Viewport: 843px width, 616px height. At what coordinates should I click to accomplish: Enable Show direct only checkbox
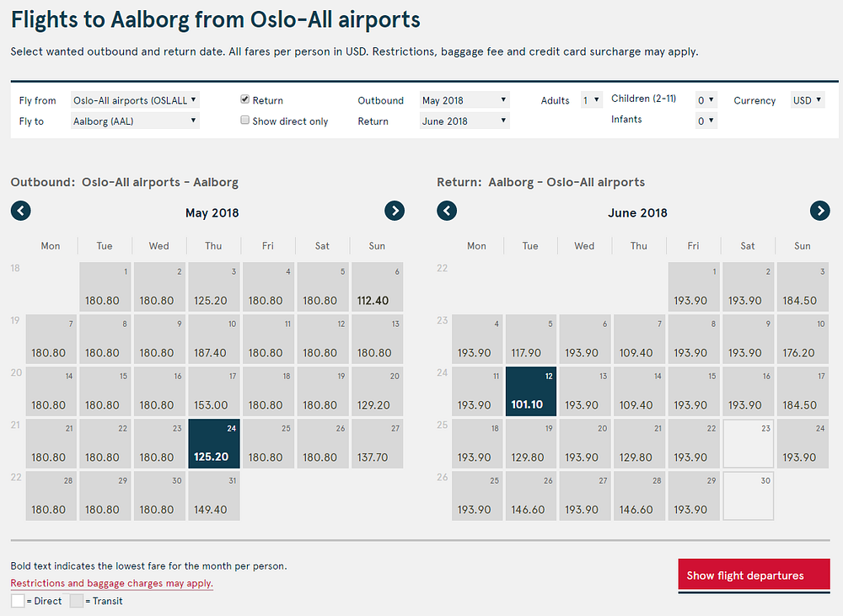244,121
